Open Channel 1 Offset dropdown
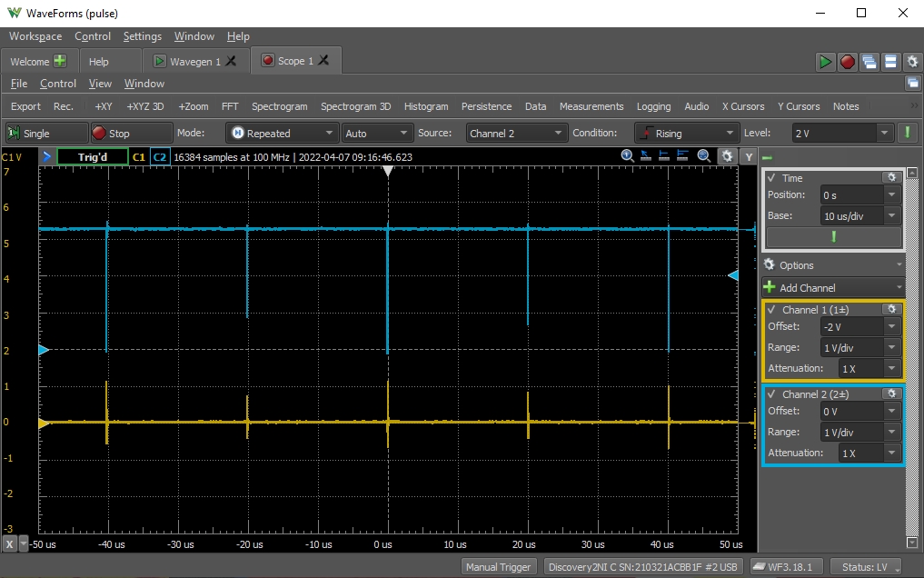924x578 pixels. coord(891,326)
